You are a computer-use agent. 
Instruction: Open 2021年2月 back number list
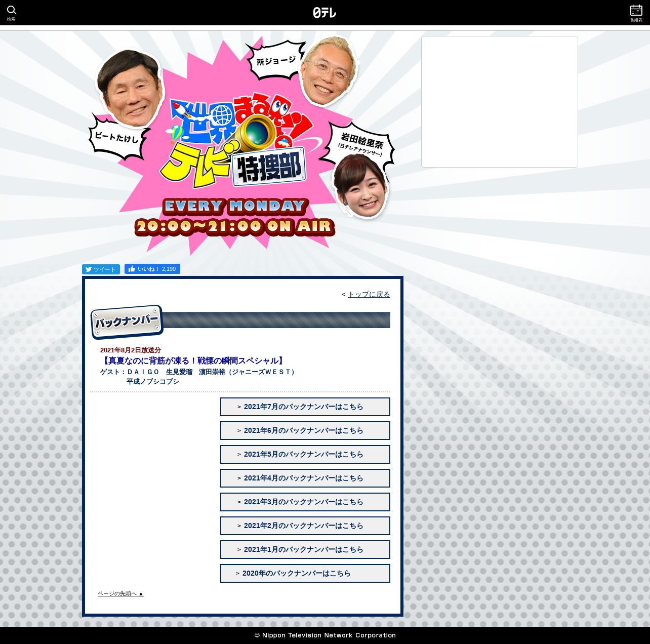305,526
